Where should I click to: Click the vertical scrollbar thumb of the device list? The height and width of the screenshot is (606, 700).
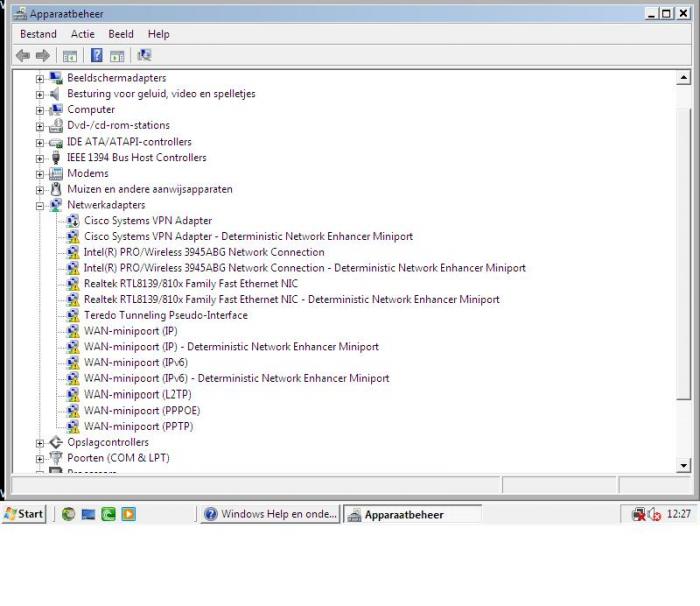683,253
